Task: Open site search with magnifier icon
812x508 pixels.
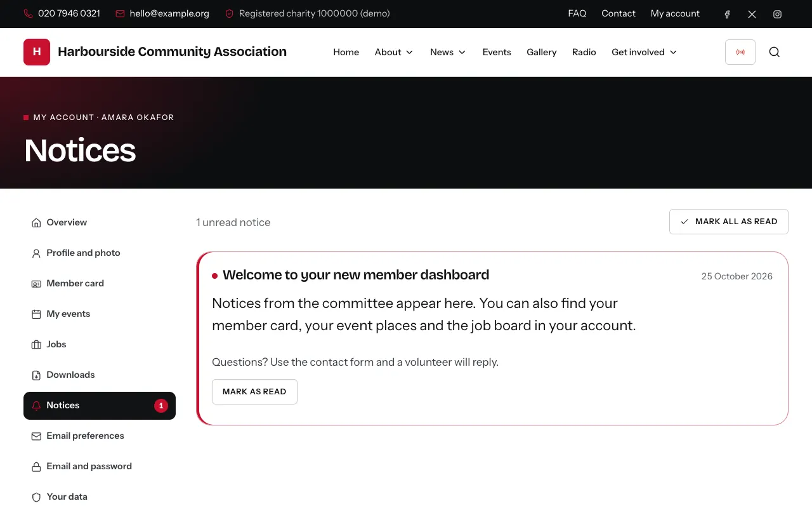Action: [x=775, y=52]
